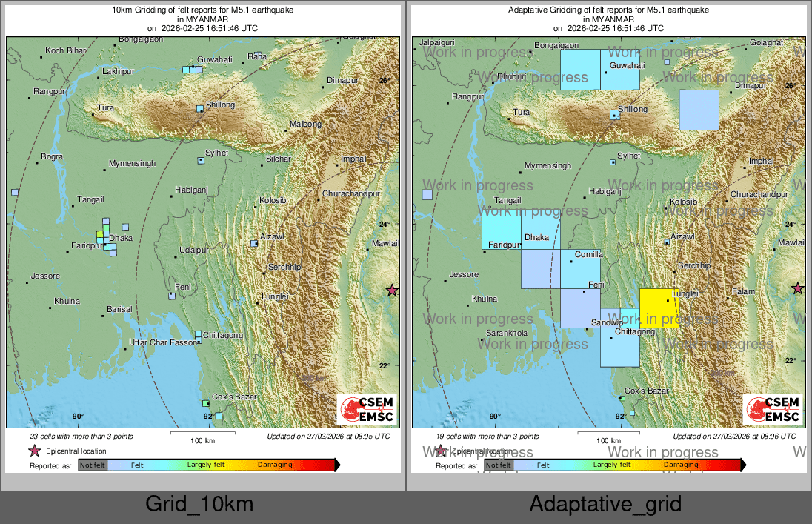Select the cell next to Aizawl on left map

coord(254,243)
